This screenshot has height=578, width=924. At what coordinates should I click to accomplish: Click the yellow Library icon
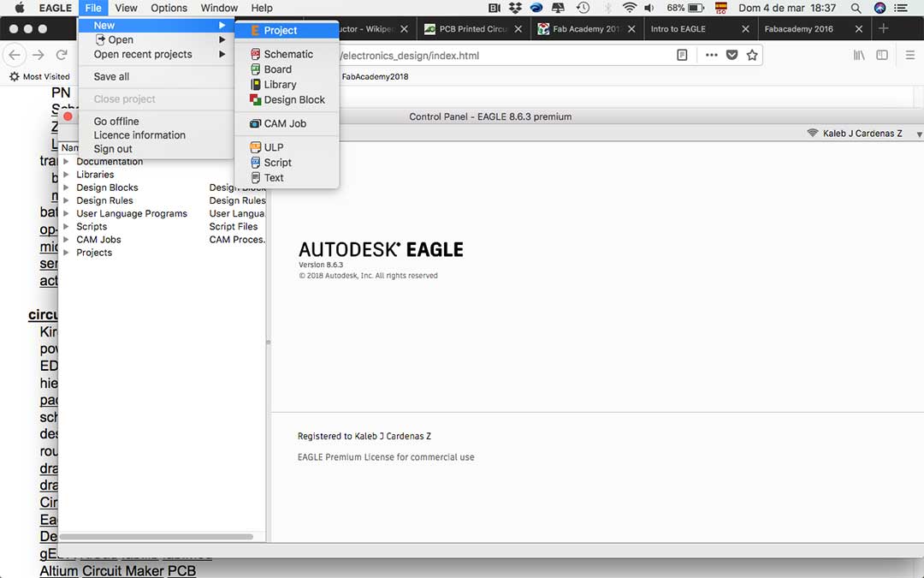pos(255,84)
